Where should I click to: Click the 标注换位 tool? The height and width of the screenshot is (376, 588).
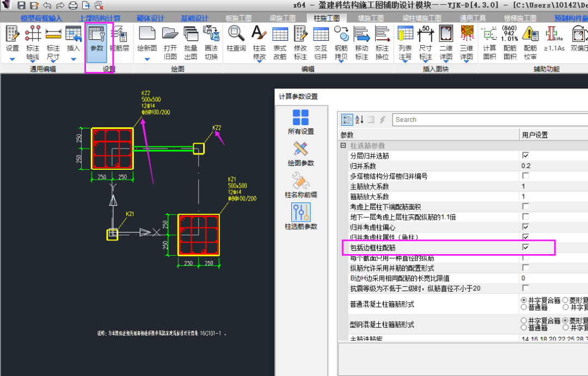point(382,43)
